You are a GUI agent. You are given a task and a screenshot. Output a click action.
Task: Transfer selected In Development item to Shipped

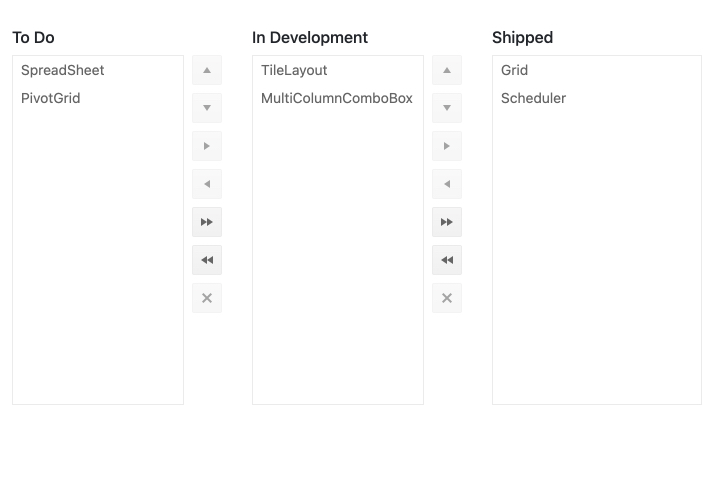tap(447, 146)
